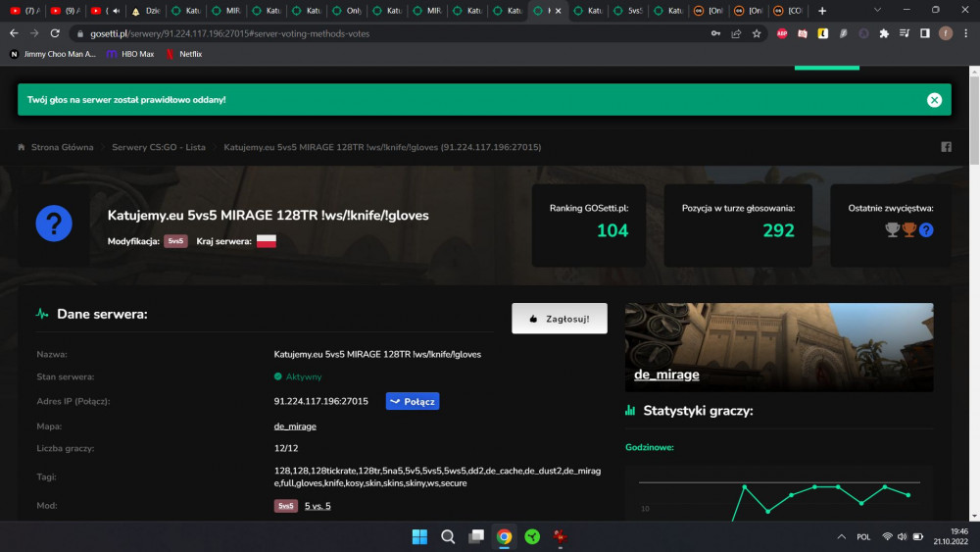Click the silver trophy icon
Screen dimensions: 980x552
tap(893, 229)
